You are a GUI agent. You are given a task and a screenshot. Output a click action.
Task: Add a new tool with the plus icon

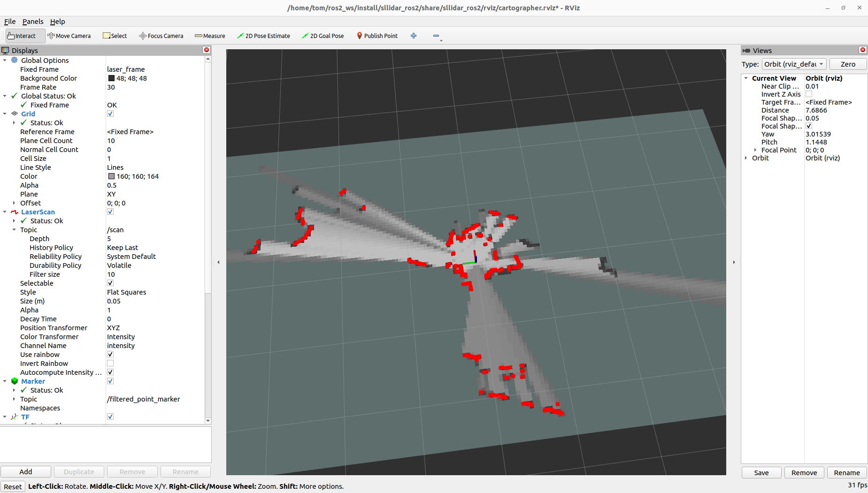pyautogui.click(x=413, y=36)
